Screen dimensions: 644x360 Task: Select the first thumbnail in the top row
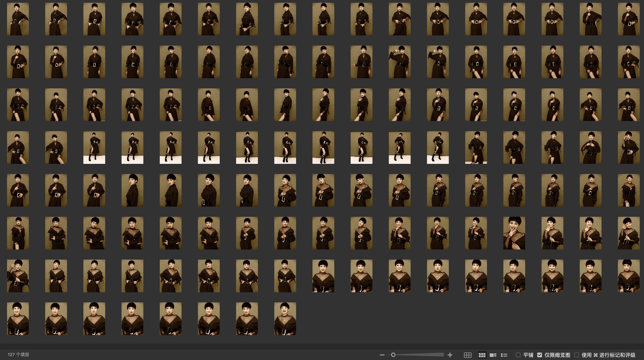(18, 19)
